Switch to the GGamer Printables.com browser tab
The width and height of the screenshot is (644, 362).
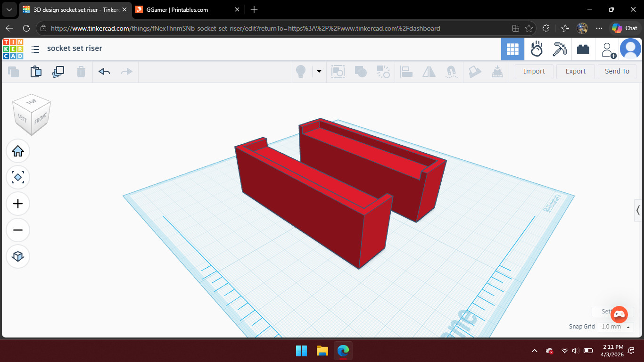[179, 9]
